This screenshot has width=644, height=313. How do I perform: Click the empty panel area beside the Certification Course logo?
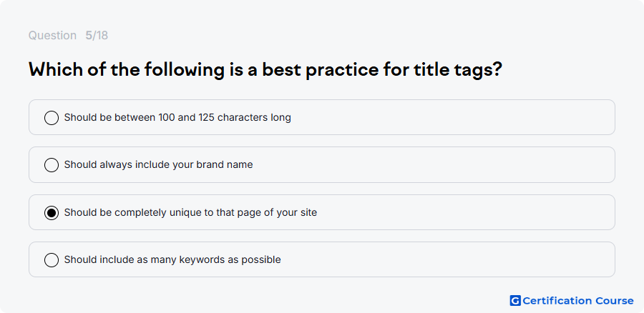click(288, 300)
